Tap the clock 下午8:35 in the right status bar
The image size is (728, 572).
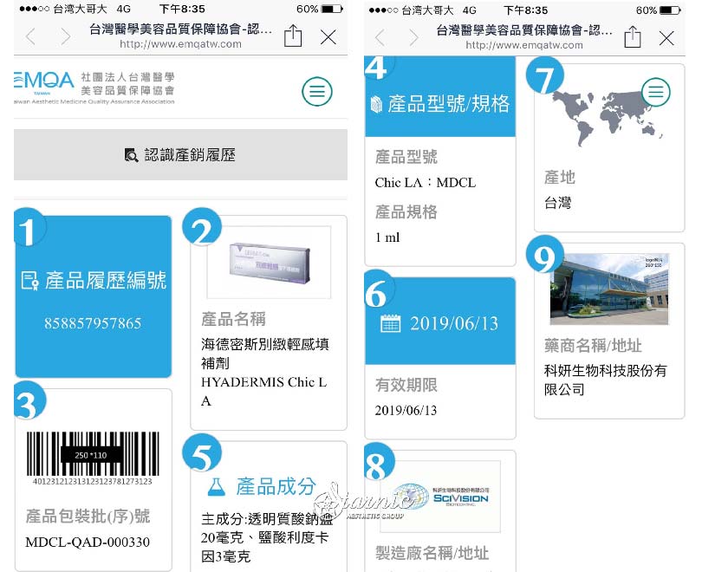(x=525, y=10)
